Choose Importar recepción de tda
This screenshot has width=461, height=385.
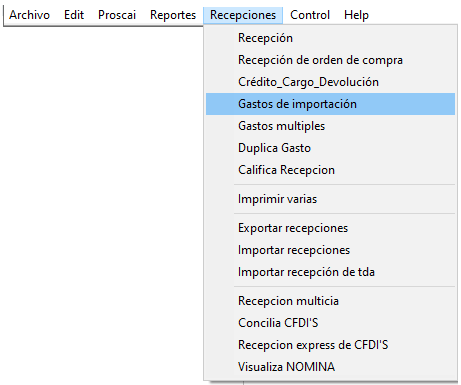tap(330, 272)
